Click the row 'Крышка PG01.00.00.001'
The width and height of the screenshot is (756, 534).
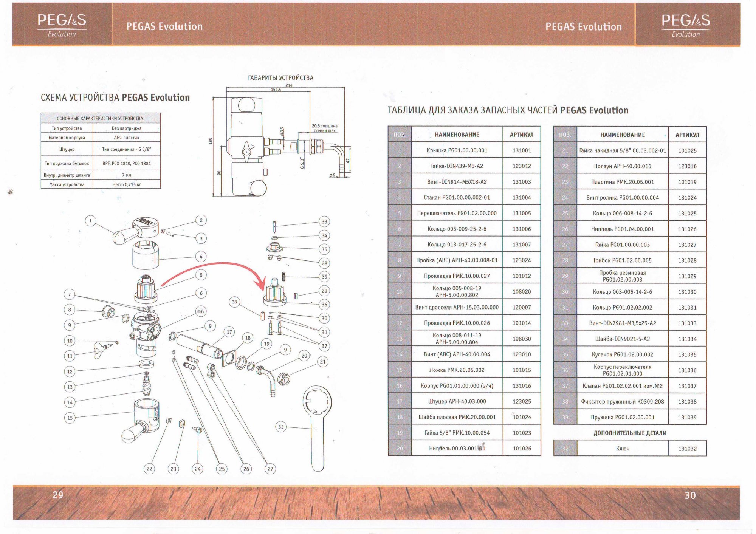point(457,150)
